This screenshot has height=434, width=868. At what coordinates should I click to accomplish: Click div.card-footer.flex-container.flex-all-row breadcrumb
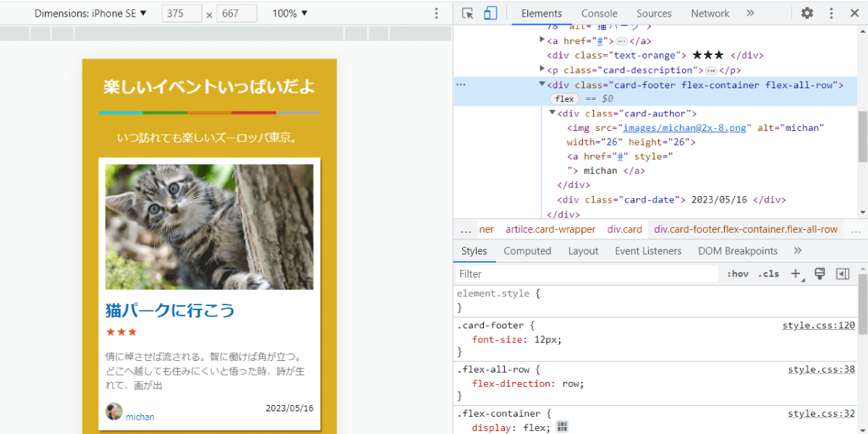pyautogui.click(x=746, y=229)
